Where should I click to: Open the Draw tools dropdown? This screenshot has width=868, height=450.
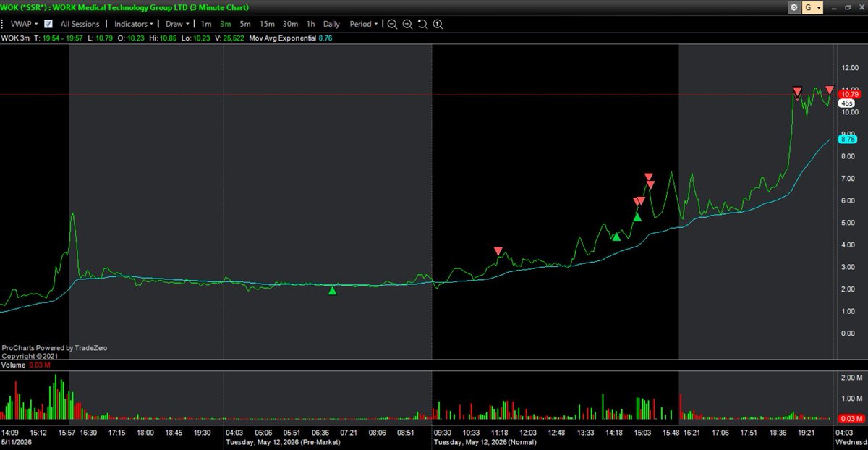pyautogui.click(x=176, y=24)
